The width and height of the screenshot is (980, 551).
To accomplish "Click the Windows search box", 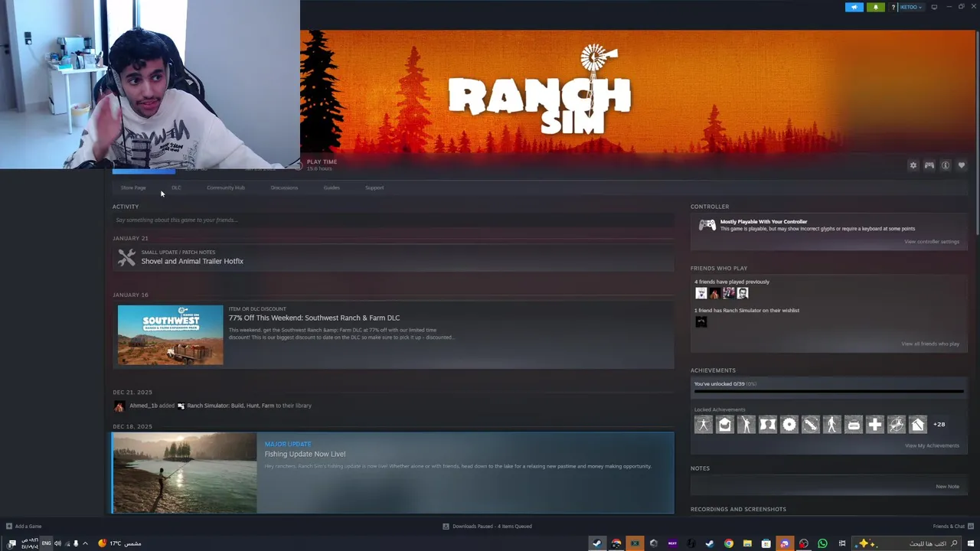I will pos(908,543).
